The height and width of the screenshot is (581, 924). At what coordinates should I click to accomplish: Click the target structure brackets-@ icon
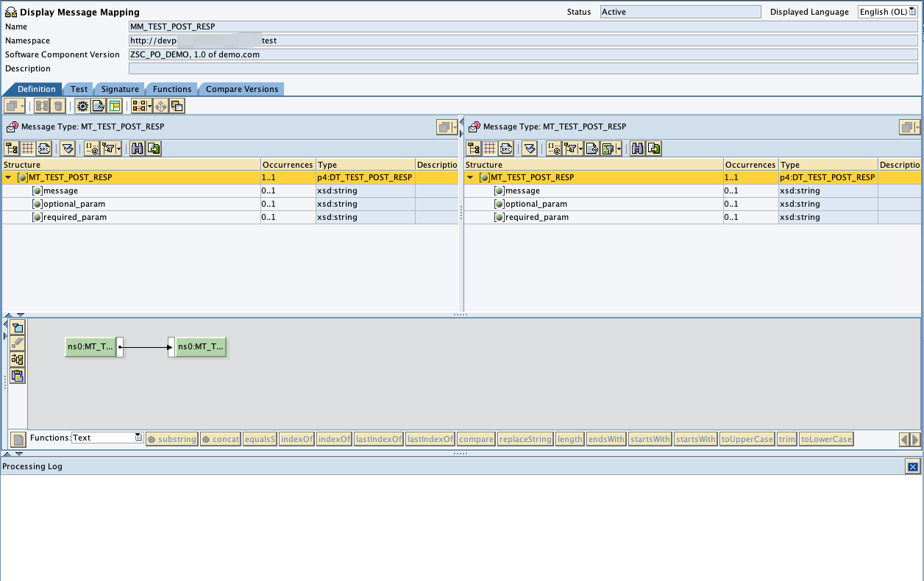point(554,149)
